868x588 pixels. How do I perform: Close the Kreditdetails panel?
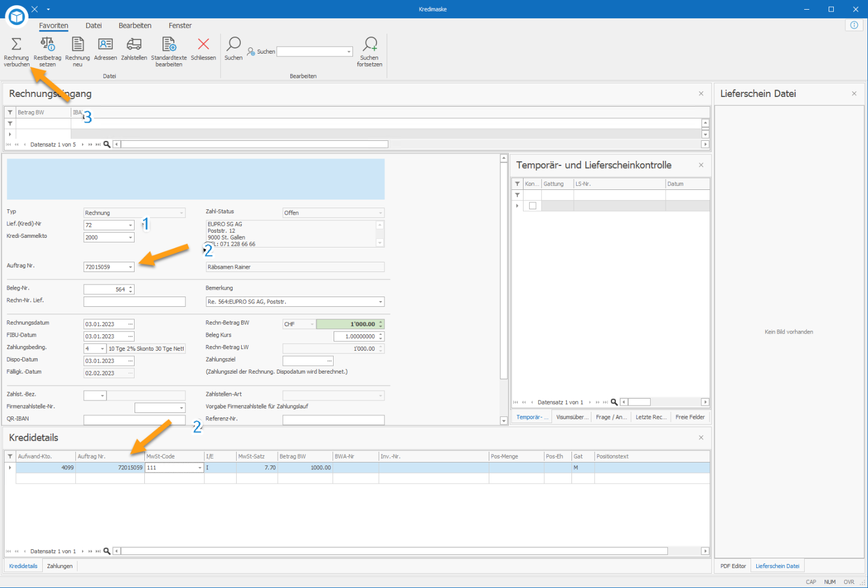click(x=701, y=437)
